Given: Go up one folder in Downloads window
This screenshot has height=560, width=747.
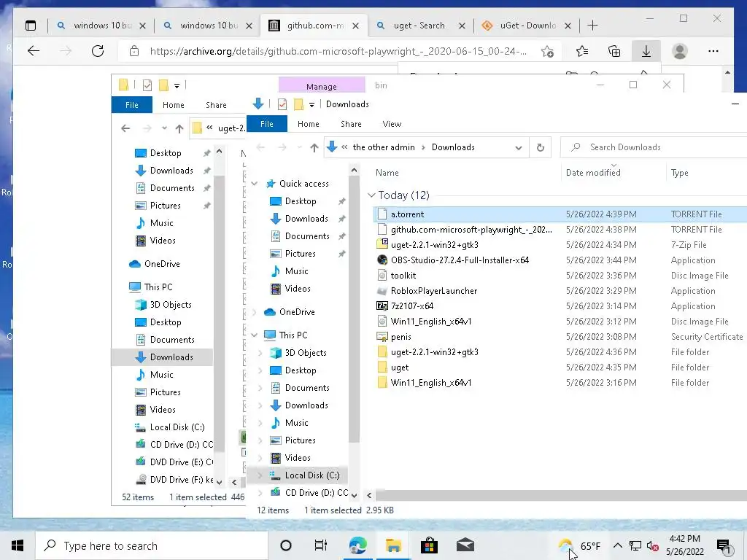Looking at the screenshot, I should point(314,147).
